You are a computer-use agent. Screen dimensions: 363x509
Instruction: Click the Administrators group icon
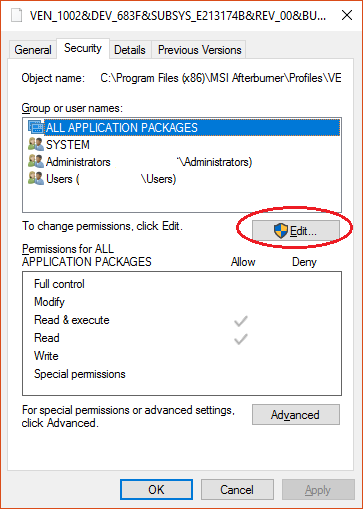pos(36,161)
